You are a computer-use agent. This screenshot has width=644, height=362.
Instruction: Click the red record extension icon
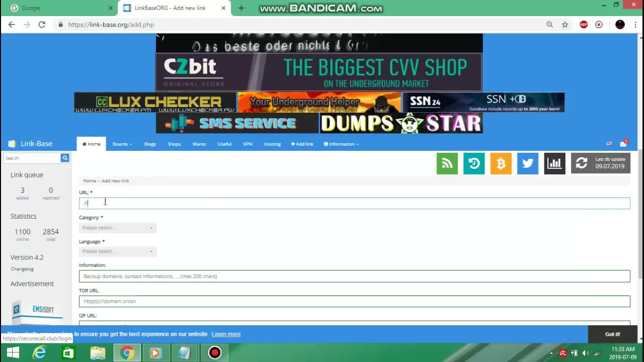[x=599, y=24]
